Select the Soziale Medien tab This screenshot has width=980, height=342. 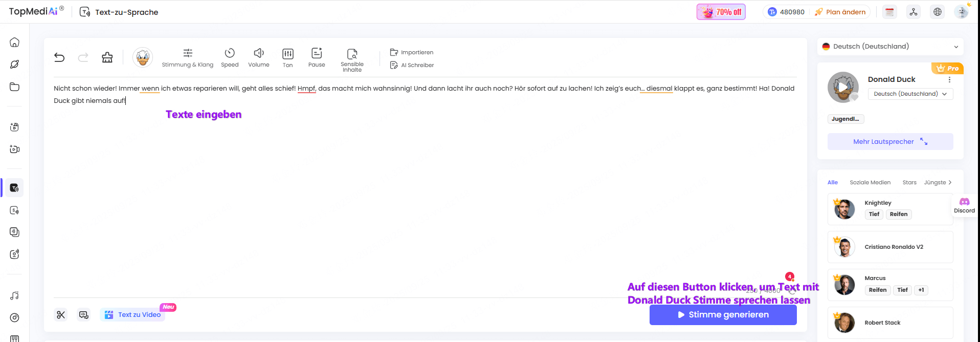870,182
